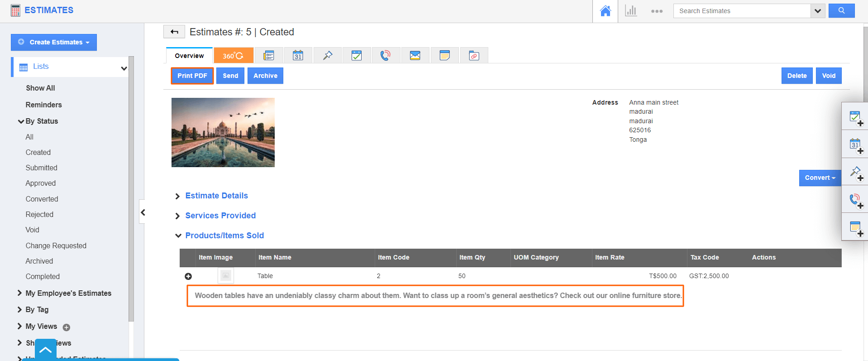The image size is (868, 361).
Task: Click the ESTIMATES app title link
Action: point(49,10)
